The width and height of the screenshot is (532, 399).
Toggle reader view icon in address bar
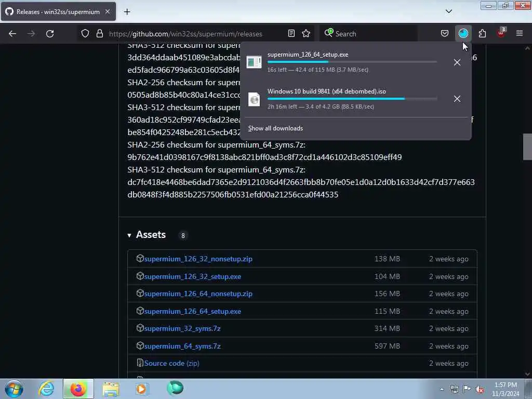[291, 33]
